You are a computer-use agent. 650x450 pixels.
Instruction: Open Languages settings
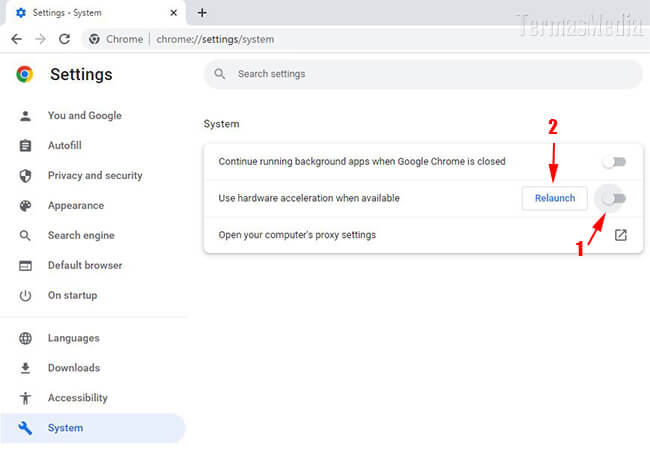point(74,338)
